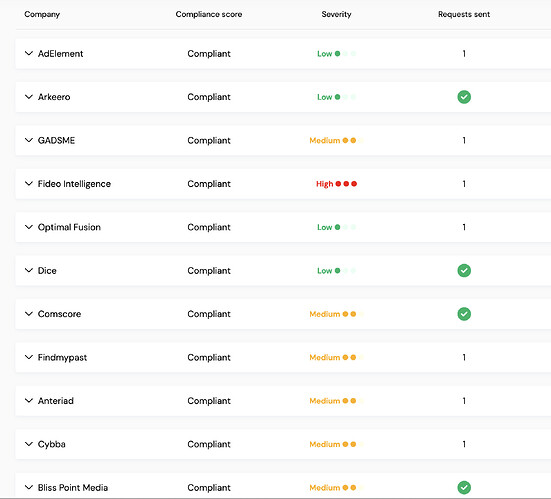Viewport: 551px width, 499px height.
Task: Expand the Fideo Intelligence row chevron
Action: coord(29,183)
